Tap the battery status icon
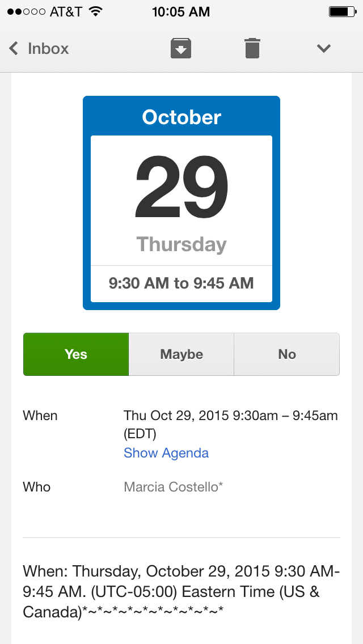The height and width of the screenshot is (644, 363). click(x=342, y=11)
